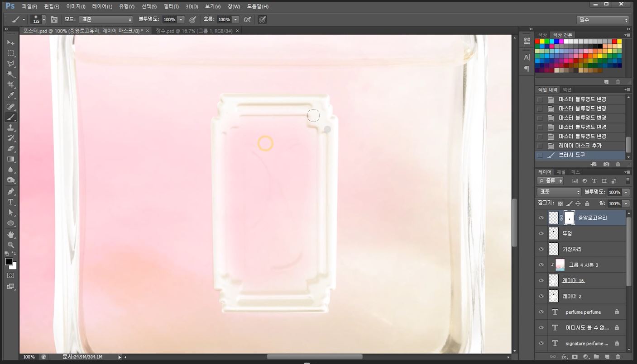This screenshot has height=364, width=637.
Task: Select the Hand tool
Action: pos(11,235)
